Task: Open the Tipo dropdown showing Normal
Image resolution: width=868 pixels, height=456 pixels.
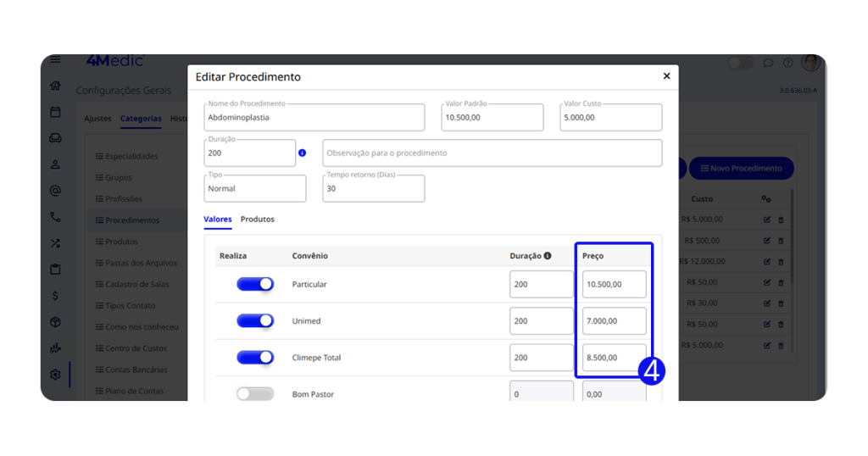Action: [x=255, y=189]
